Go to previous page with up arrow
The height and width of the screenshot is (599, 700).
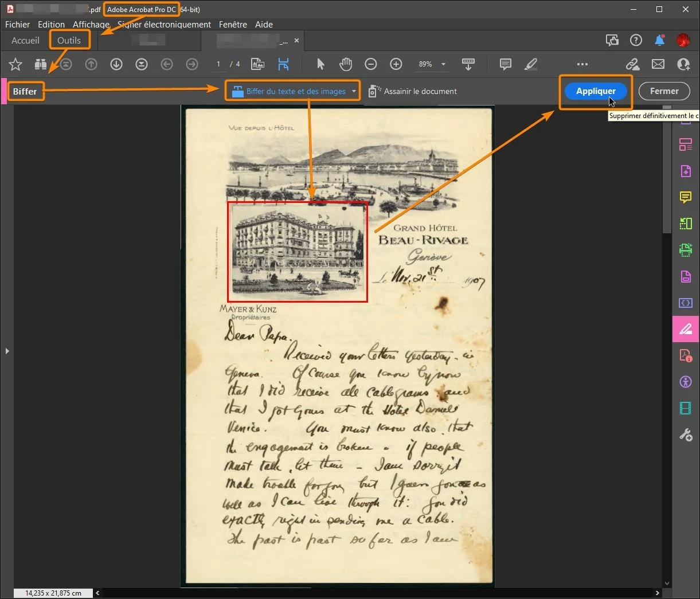[x=91, y=64]
